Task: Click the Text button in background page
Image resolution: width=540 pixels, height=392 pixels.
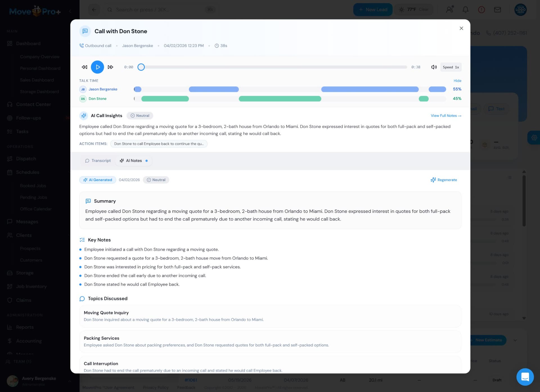Action: tap(497, 109)
